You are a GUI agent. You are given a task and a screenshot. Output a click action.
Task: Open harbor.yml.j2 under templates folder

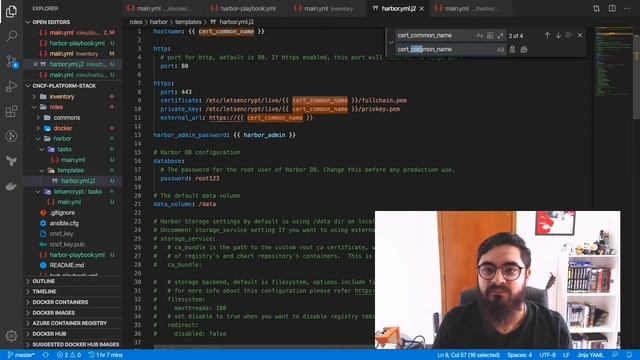point(73,181)
